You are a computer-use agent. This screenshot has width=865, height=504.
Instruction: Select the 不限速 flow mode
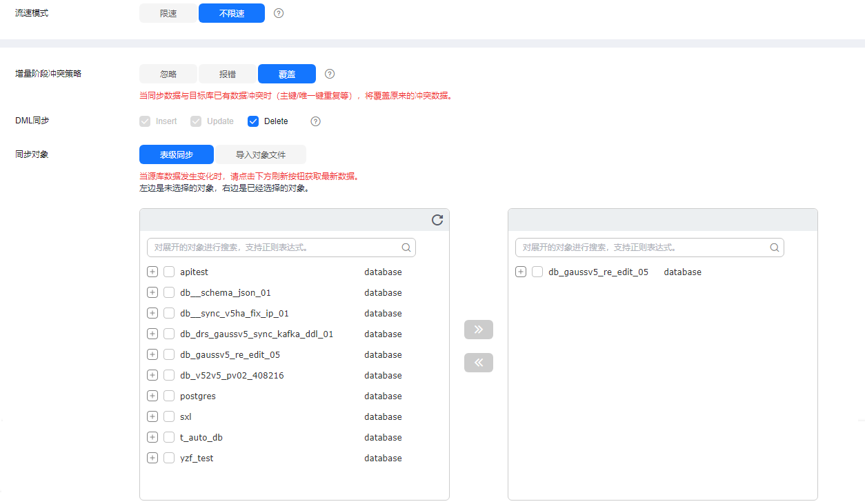232,13
